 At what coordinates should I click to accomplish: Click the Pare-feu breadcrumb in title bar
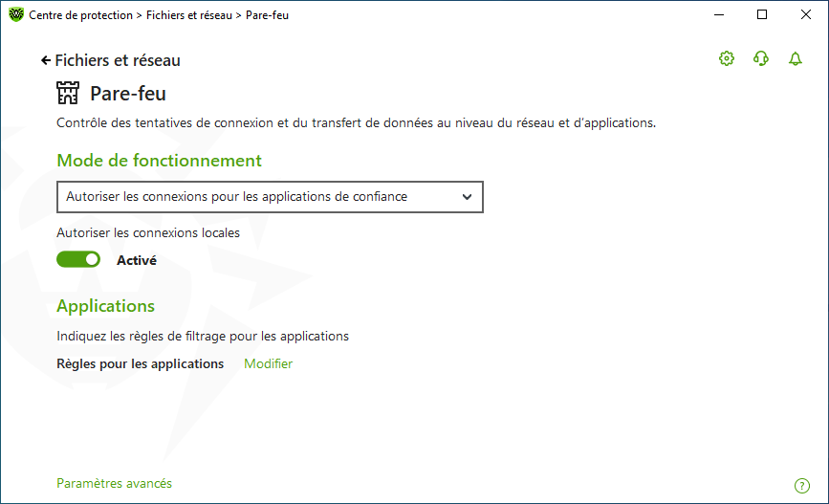coord(267,15)
